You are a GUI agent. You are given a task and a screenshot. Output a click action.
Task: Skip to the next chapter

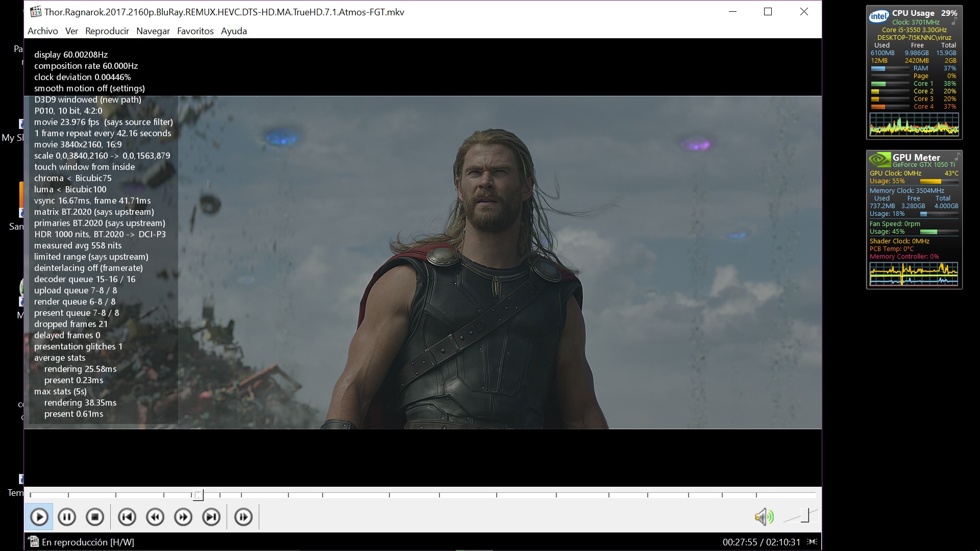coord(211,517)
